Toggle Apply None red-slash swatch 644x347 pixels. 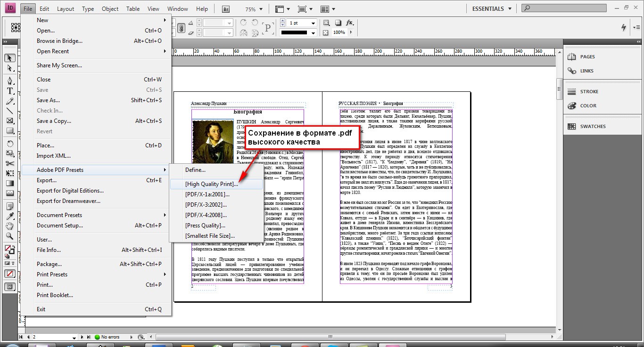coord(9,274)
